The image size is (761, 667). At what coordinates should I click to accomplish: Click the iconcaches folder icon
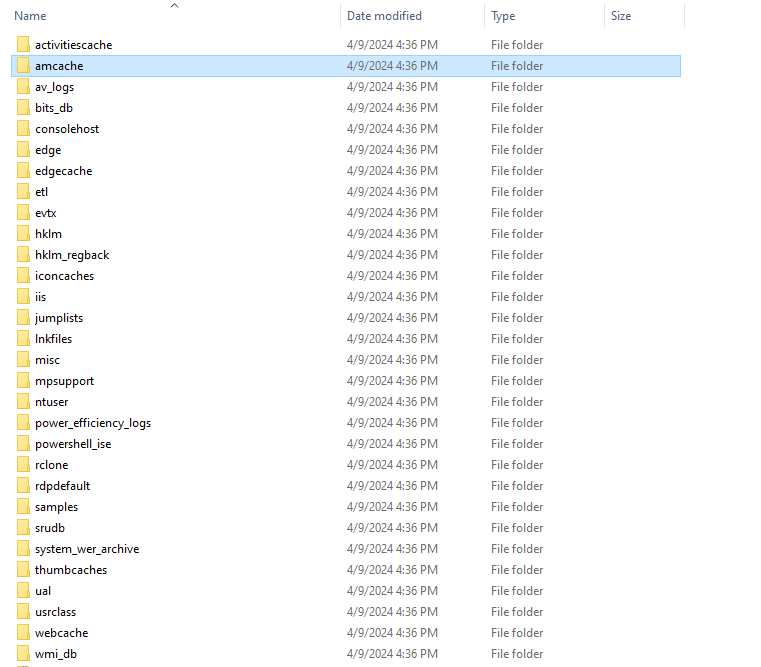click(x=23, y=276)
